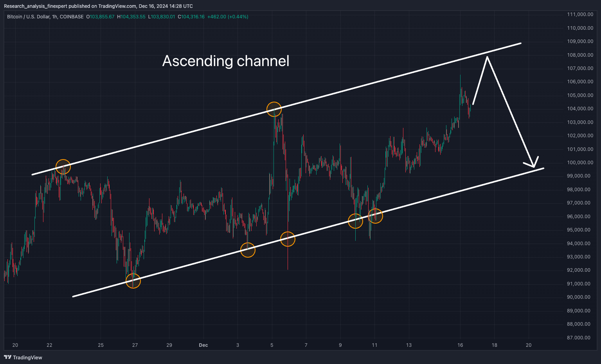Click the 103,000.00 price axis label
The width and height of the screenshot is (601, 364).
(x=580, y=122)
